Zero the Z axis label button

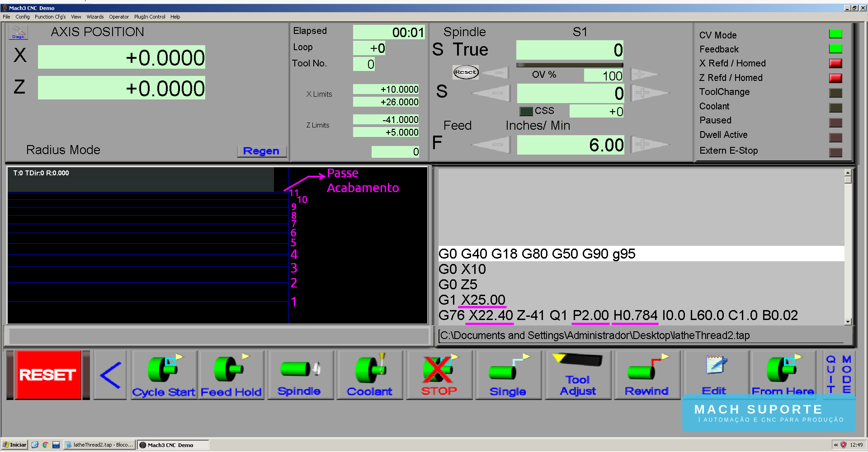(19, 87)
